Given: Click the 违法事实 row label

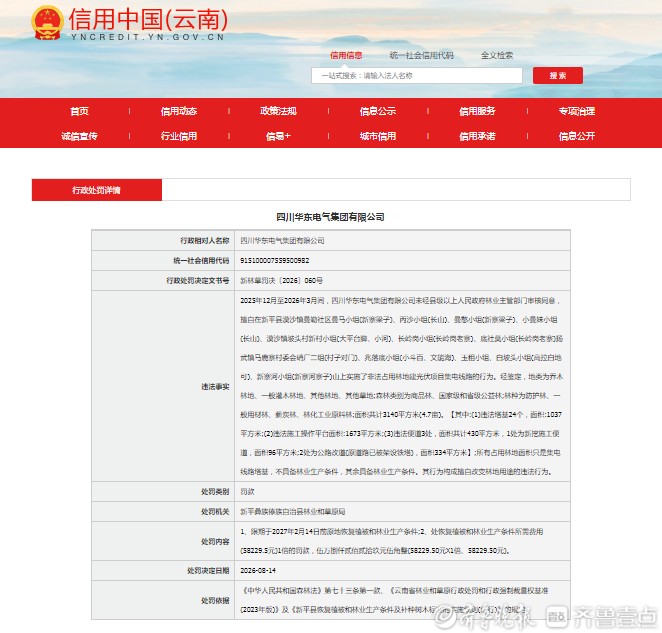Looking at the screenshot, I should tap(215, 386).
